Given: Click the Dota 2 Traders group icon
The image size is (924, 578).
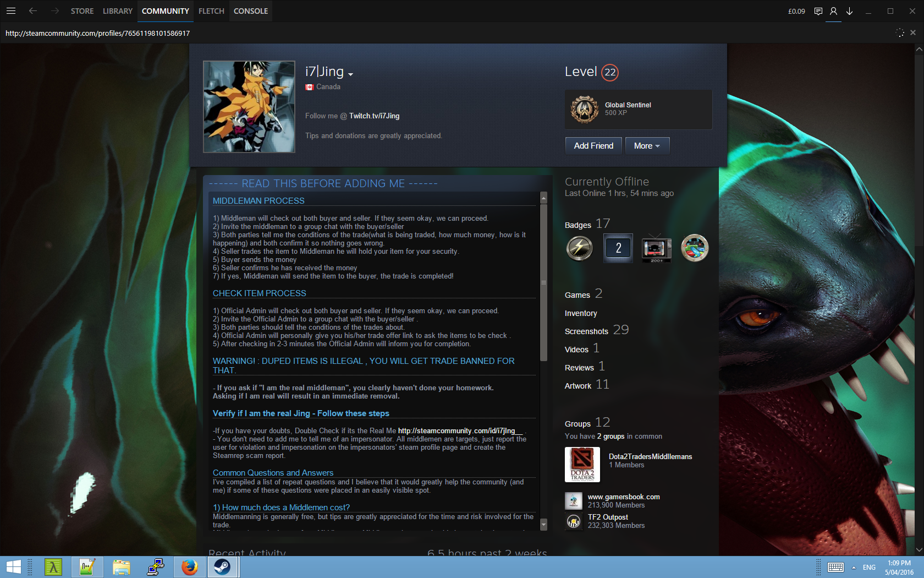Looking at the screenshot, I should 582,465.
